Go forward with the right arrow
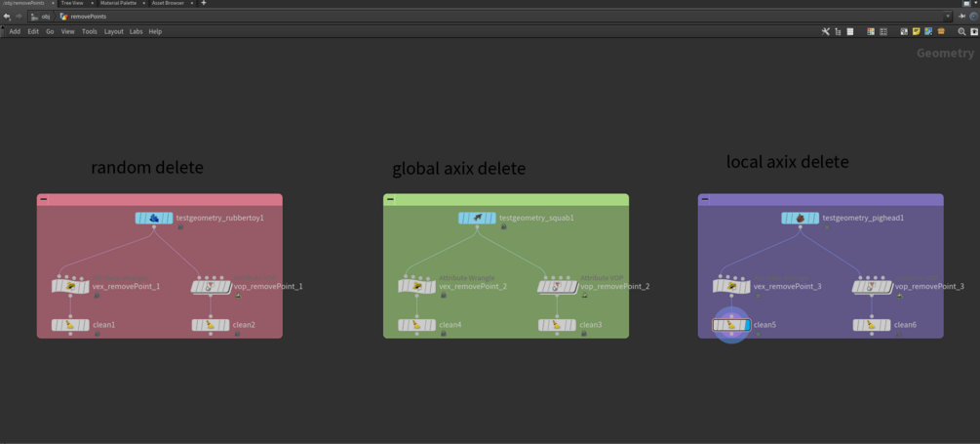 pyautogui.click(x=19, y=17)
